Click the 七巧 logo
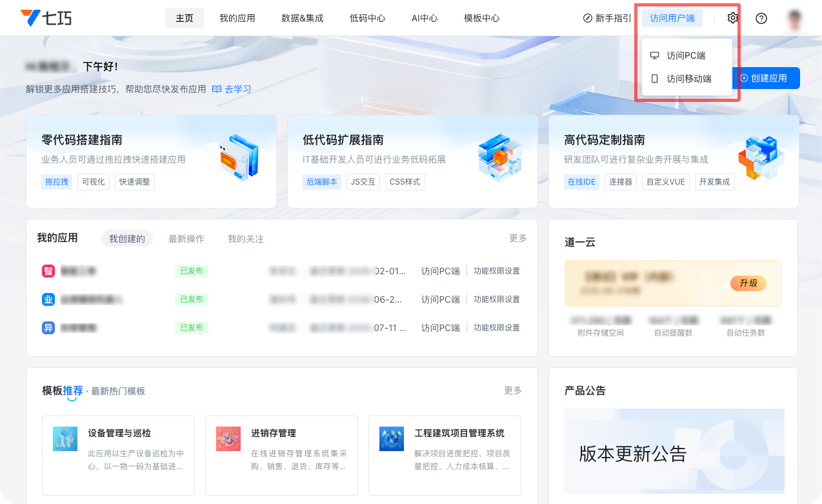 (46, 17)
